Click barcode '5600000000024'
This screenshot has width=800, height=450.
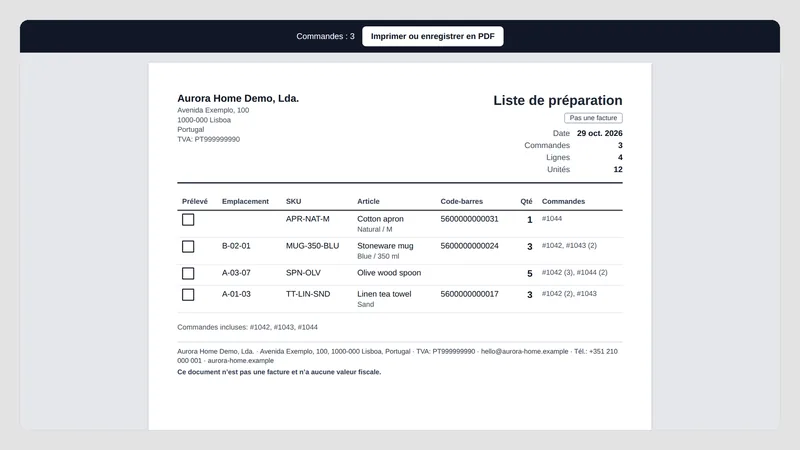pos(469,246)
